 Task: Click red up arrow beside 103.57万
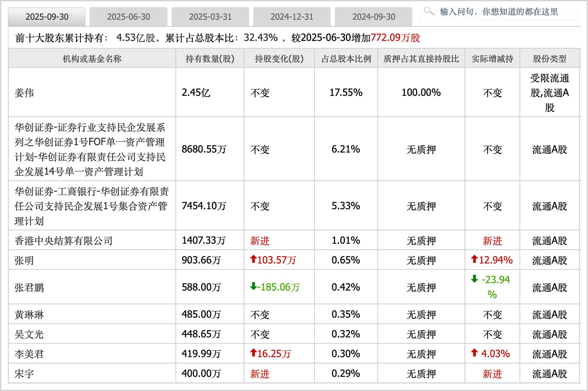click(x=253, y=259)
